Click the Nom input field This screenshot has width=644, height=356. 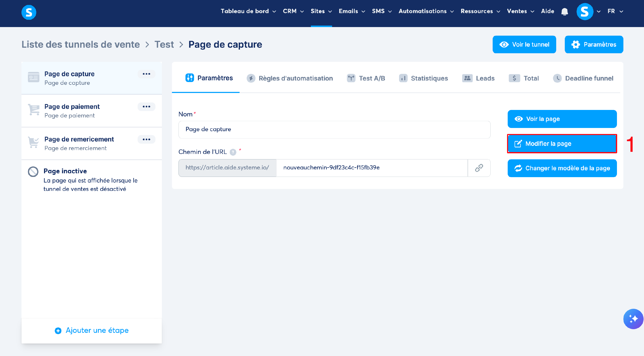point(334,129)
